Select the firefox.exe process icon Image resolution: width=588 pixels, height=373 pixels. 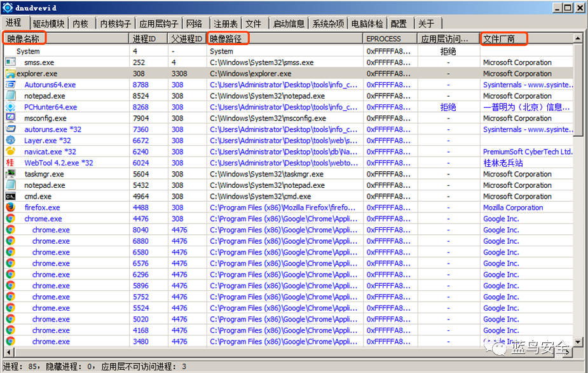tap(11, 207)
